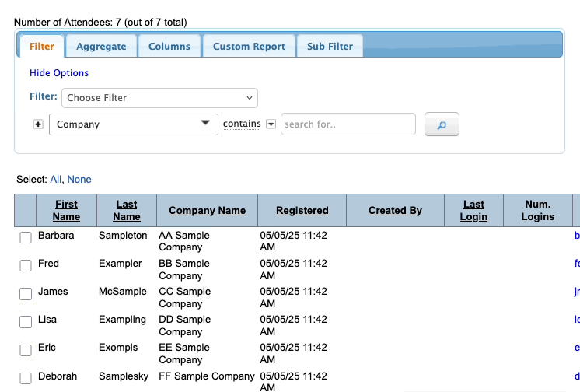580x392 pixels.
Task: Open the Choose Filter dropdown
Action: (x=160, y=98)
